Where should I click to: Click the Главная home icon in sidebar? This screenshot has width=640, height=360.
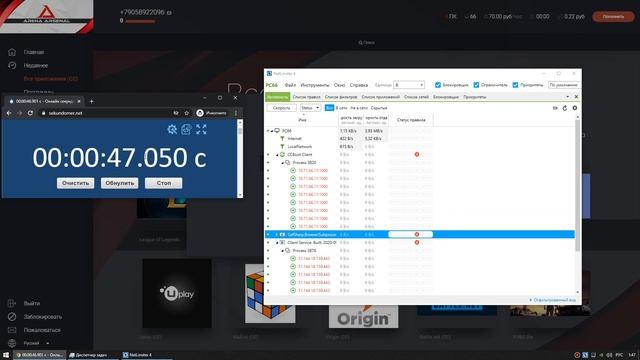click(12, 52)
